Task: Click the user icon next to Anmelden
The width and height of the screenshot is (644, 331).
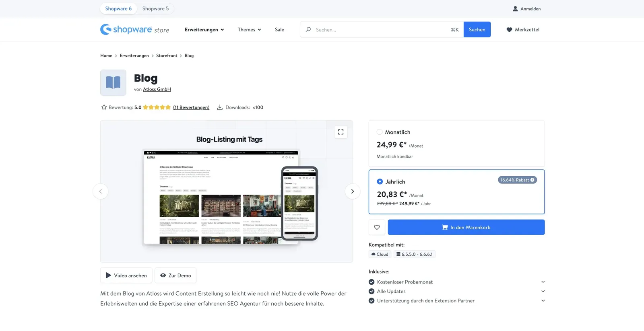Action: pos(515,9)
